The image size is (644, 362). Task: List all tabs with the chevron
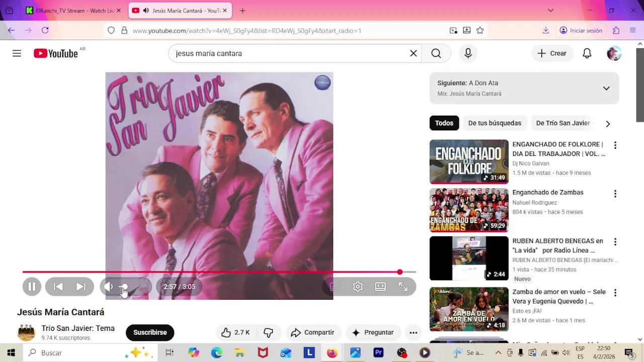click(550, 11)
